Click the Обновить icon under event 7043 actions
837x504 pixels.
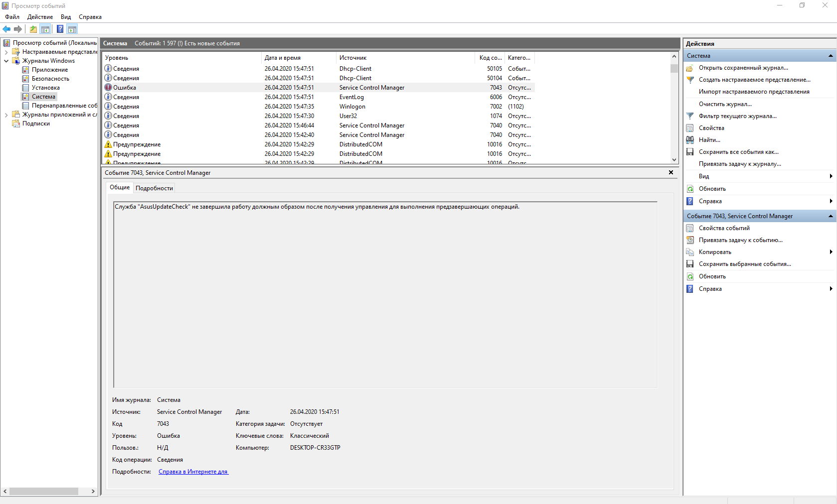[x=690, y=276]
